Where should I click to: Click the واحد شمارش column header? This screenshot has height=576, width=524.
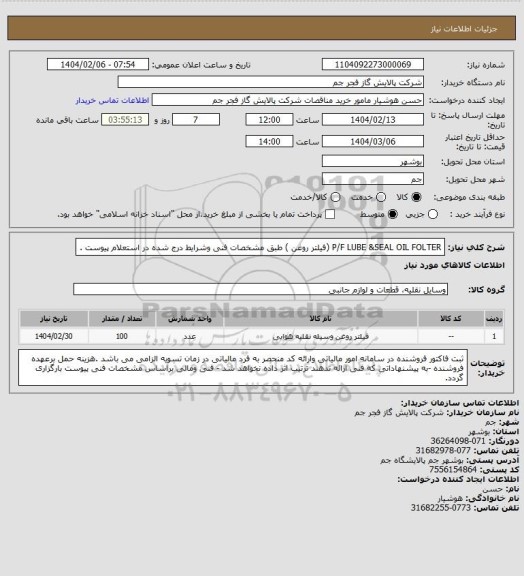(190, 319)
